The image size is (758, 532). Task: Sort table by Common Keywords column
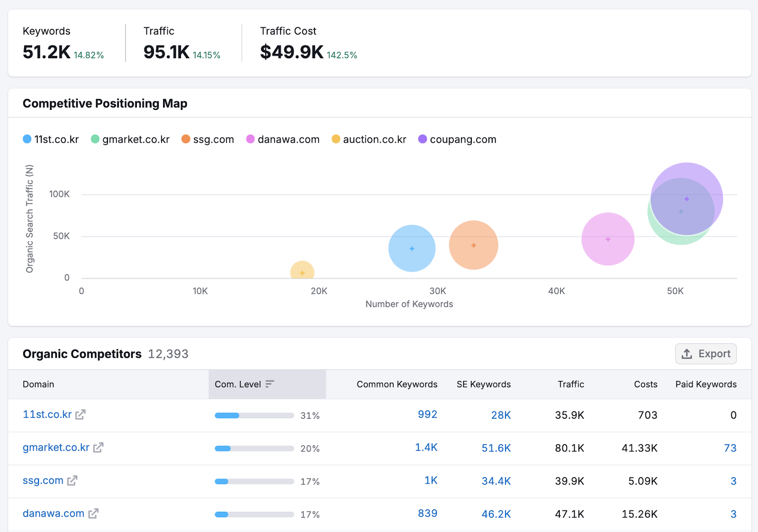pyautogui.click(x=397, y=384)
